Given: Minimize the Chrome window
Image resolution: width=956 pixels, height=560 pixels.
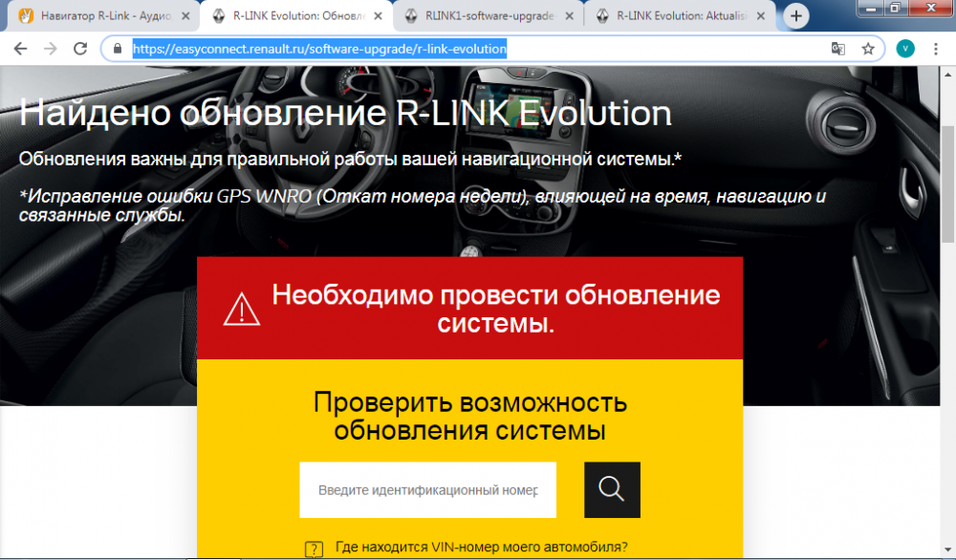Looking at the screenshot, I should point(870,8).
